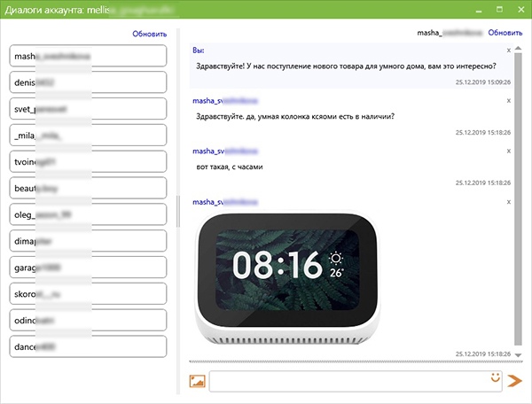
Task: Open the '_mila_' dialog entry
Action: tap(88, 135)
